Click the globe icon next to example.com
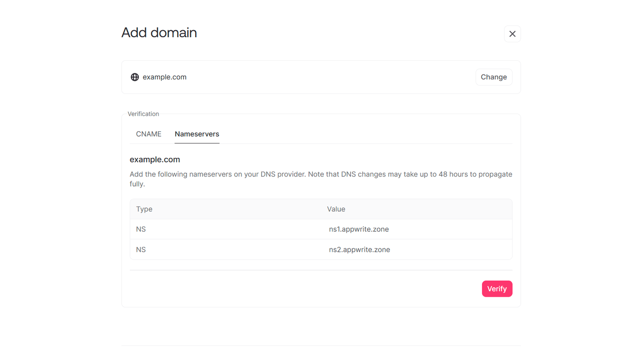644x362 pixels. (x=134, y=77)
